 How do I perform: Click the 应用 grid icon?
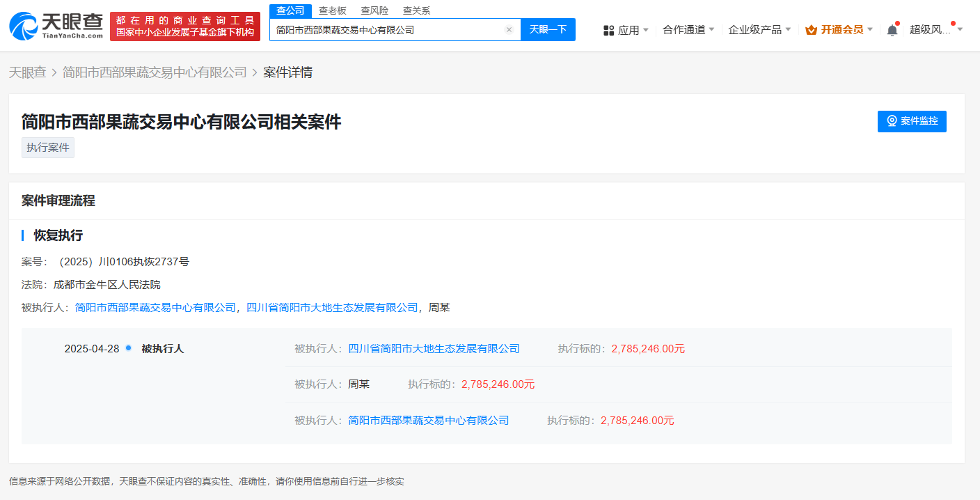point(608,30)
